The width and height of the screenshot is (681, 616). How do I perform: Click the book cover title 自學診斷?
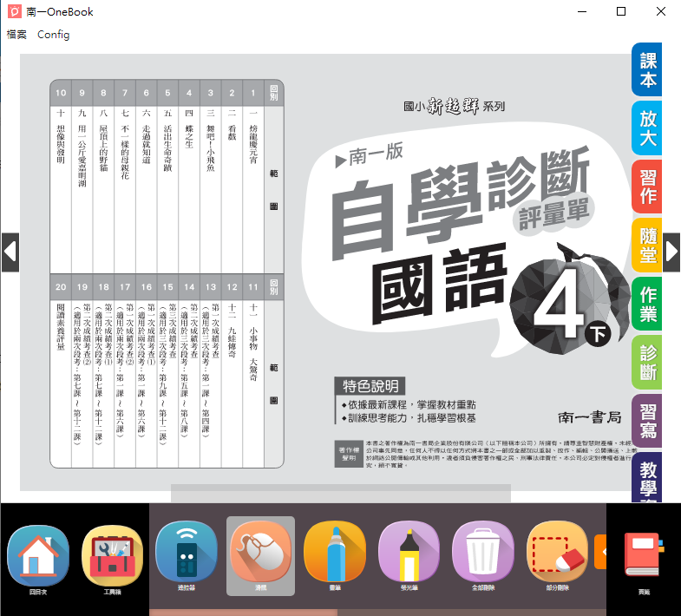[x=434, y=195]
